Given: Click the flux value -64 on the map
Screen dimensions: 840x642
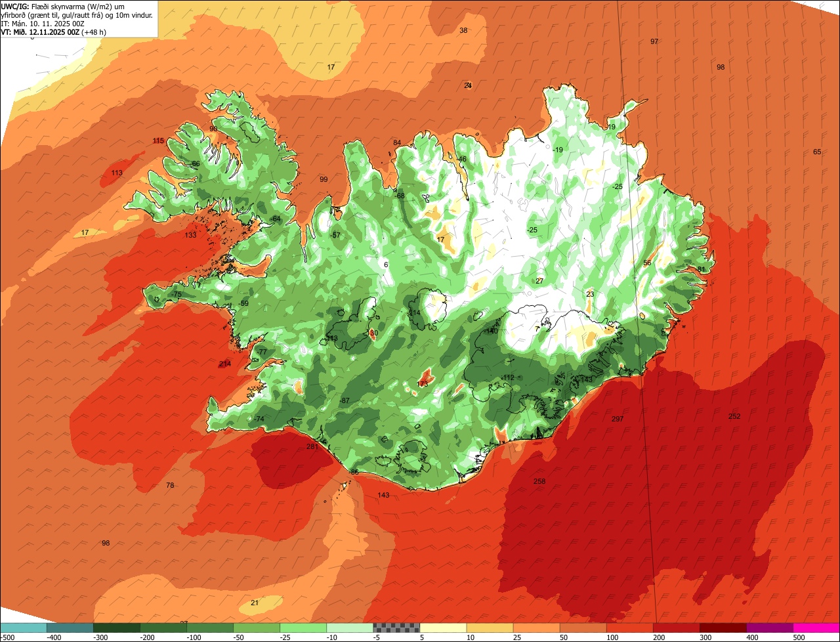Looking at the screenshot, I should 275,219.
